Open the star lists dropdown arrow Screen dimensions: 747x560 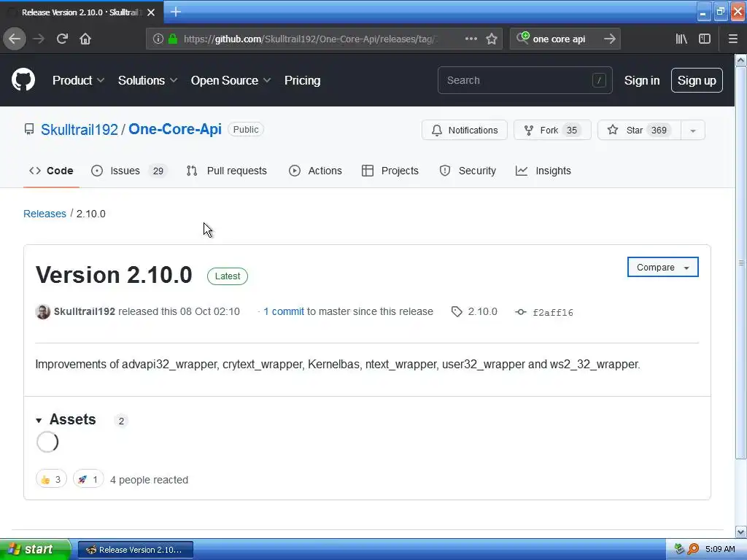click(x=693, y=131)
